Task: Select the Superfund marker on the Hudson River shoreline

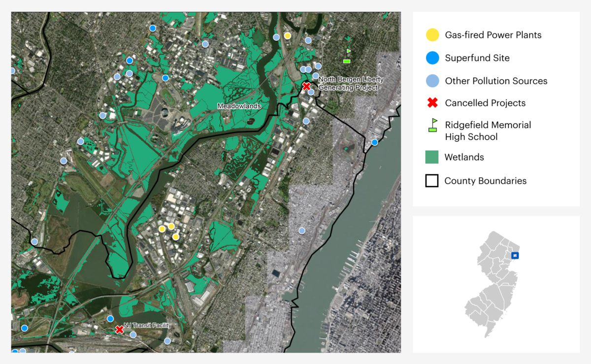Action: coord(374,142)
